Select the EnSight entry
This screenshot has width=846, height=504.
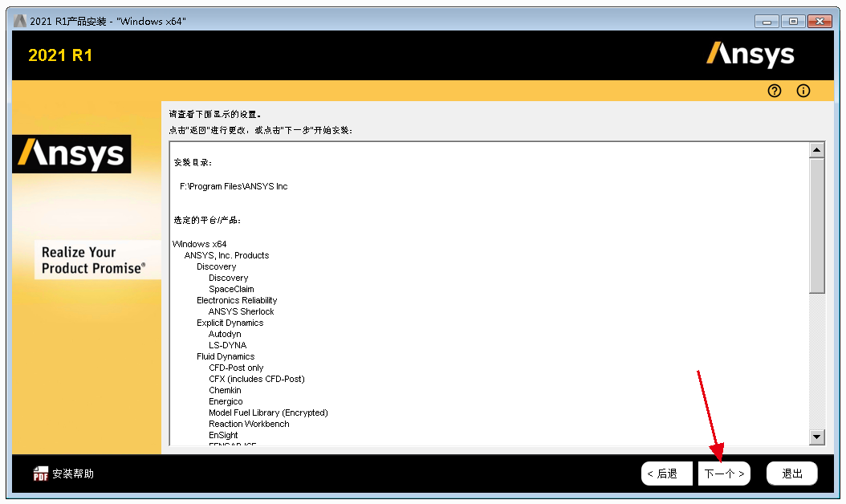223,435
